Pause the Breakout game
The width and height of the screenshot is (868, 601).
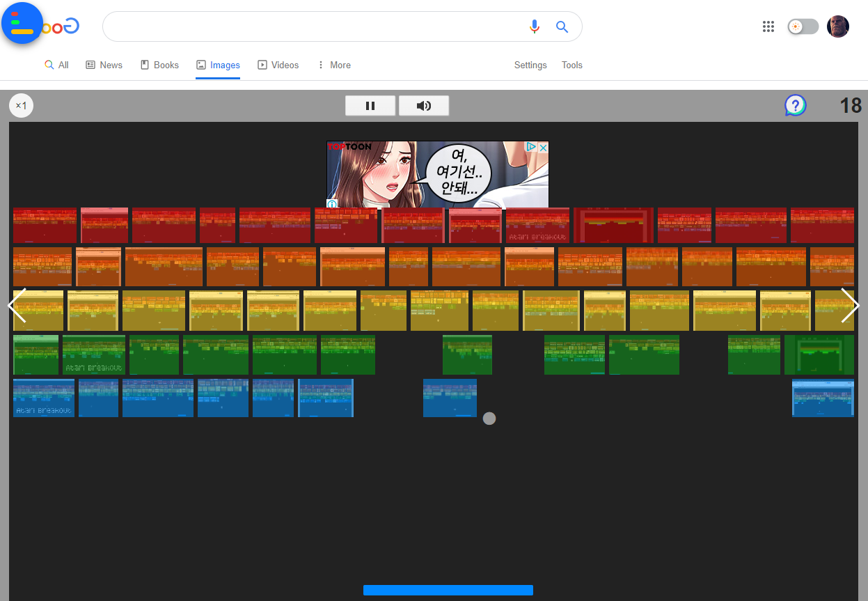coord(370,106)
